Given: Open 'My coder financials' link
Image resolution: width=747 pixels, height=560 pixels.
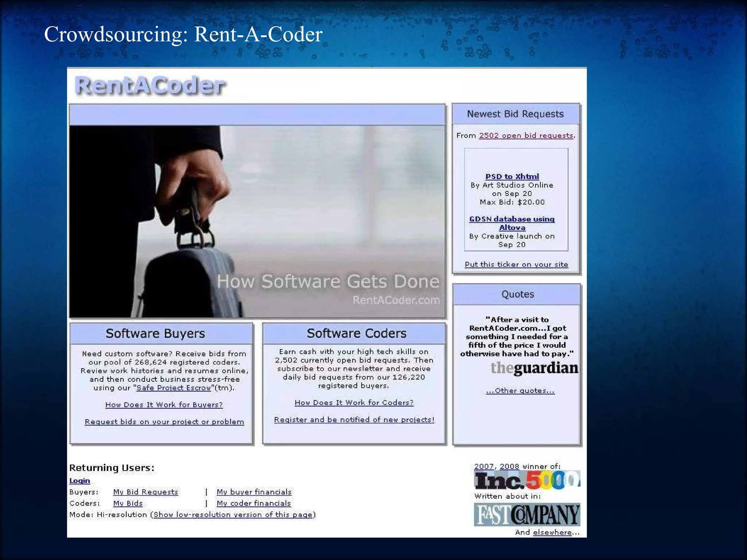Looking at the screenshot, I should 254,503.
